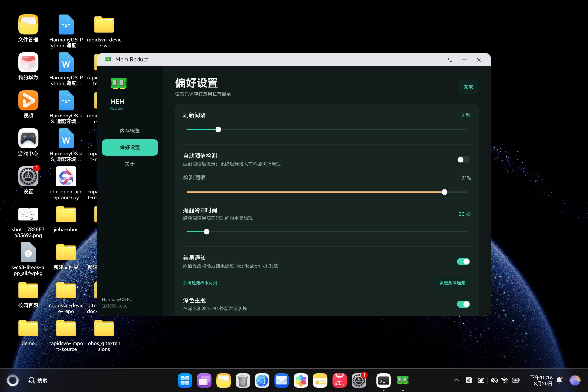Click the 2 秒 refresh interval value
588x392 pixels.
click(466, 115)
